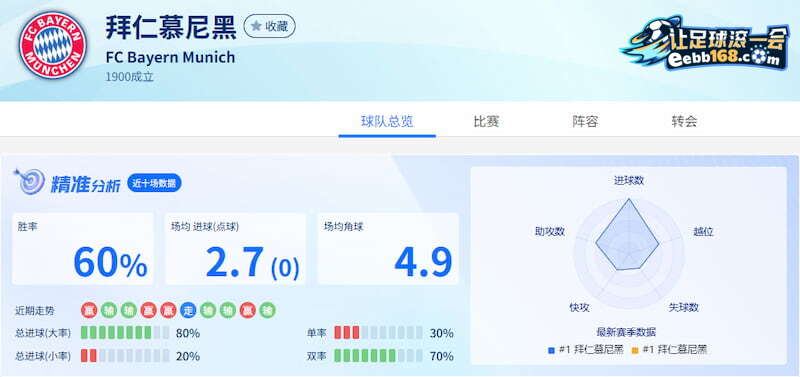Screen dimensions: 800x377
Task: Open the 比赛 tab
Action: click(x=486, y=121)
